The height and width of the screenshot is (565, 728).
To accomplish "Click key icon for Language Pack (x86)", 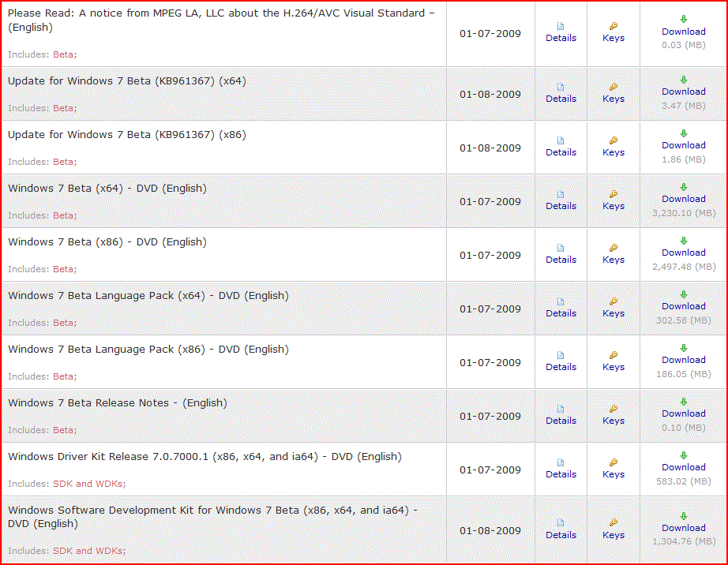I will tap(614, 355).
